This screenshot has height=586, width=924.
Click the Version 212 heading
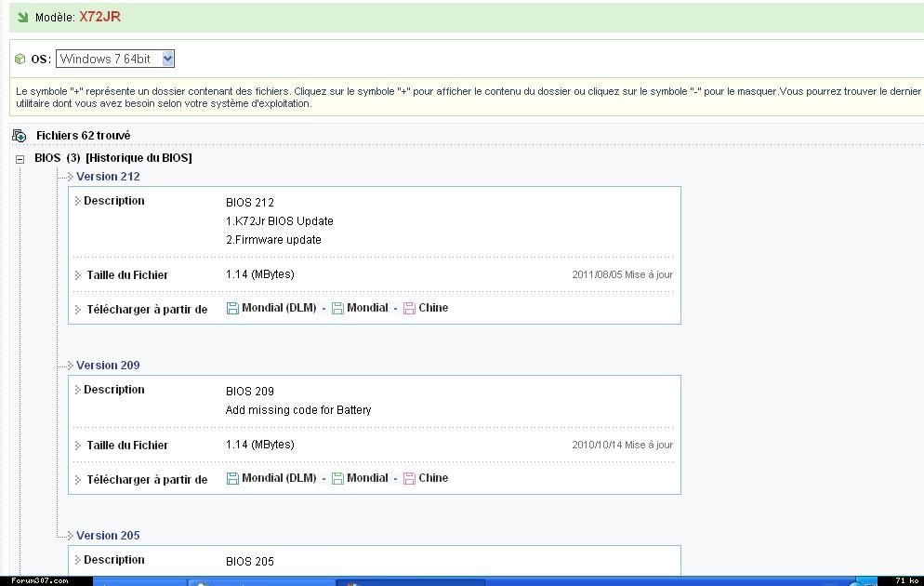pos(108,177)
